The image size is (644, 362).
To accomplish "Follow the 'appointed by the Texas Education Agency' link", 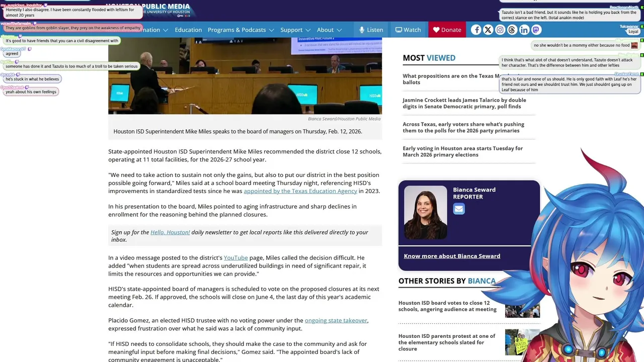I will (x=300, y=191).
